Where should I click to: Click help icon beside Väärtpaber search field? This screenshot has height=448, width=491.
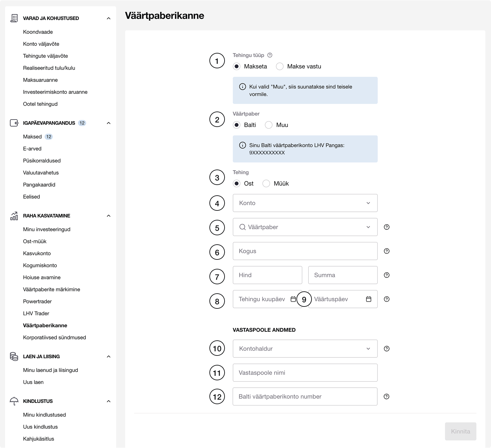tap(387, 227)
